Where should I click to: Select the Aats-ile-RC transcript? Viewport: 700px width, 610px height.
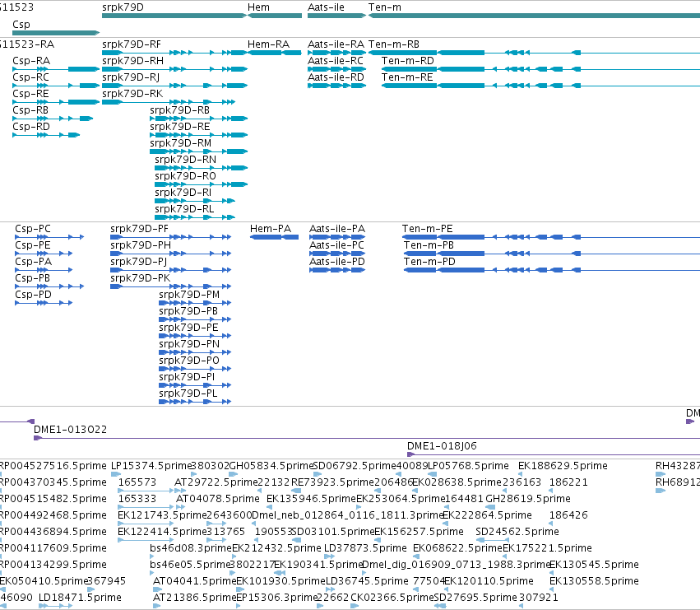336,69
